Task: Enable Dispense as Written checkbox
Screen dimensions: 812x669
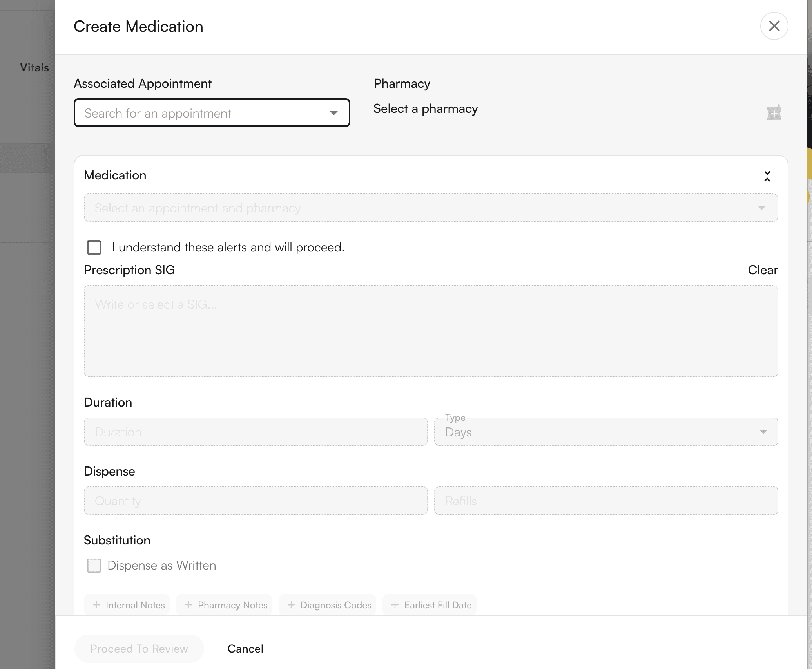Action: pyautogui.click(x=94, y=566)
